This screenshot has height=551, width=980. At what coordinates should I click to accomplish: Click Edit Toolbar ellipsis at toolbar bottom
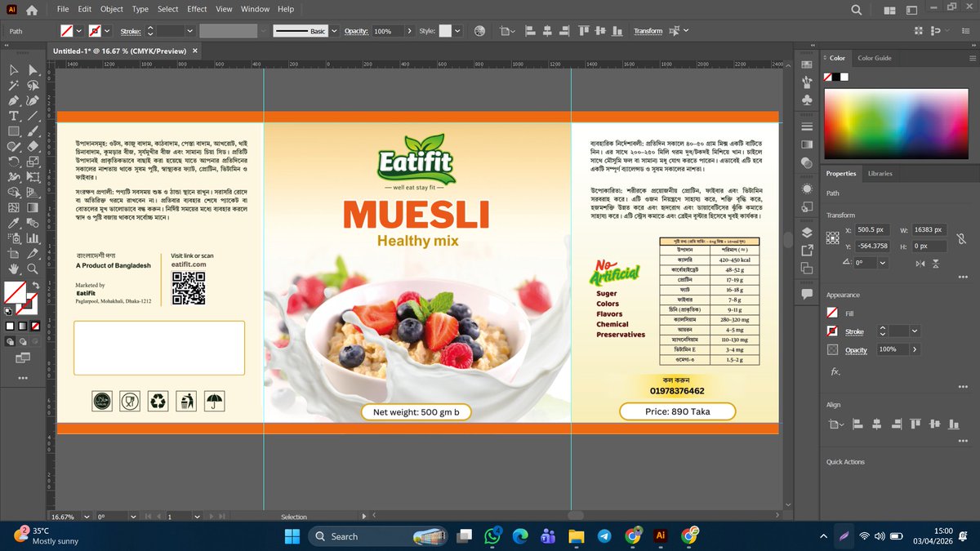pyautogui.click(x=22, y=378)
